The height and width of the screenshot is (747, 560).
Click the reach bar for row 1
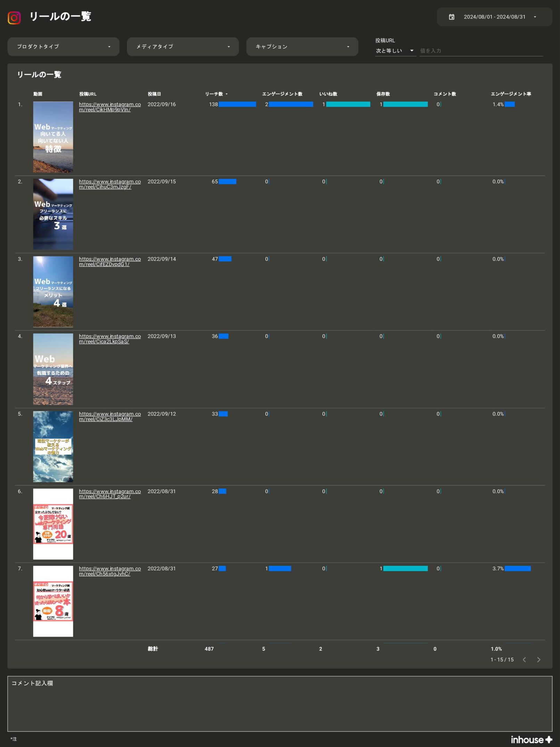tap(237, 104)
